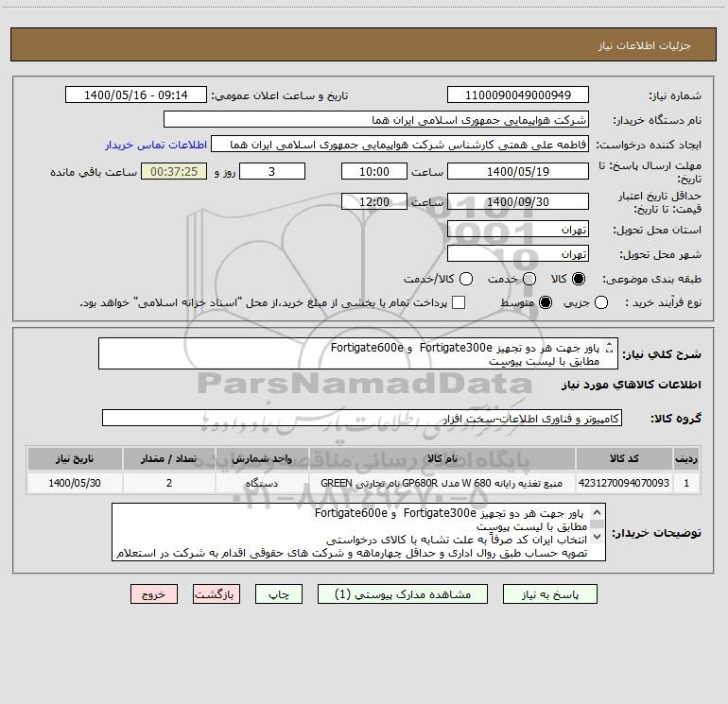The height and width of the screenshot is (704, 728).
Task: Click the پاسخ به نیاز button
Action: [x=549, y=594]
